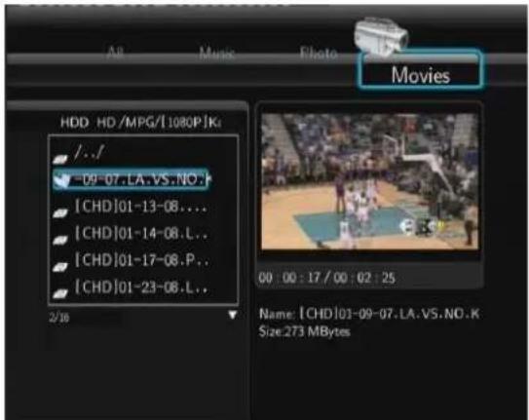The width and height of the screenshot is (529, 420).
Task: Switch to the Music tab
Action: (216, 54)
